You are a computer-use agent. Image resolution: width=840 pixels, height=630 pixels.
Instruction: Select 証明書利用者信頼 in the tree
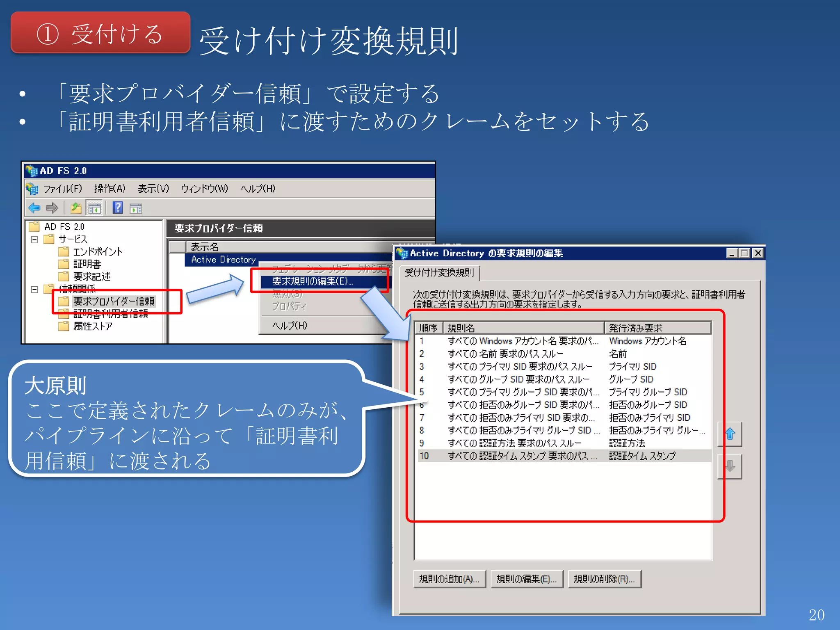pos(110,314)
